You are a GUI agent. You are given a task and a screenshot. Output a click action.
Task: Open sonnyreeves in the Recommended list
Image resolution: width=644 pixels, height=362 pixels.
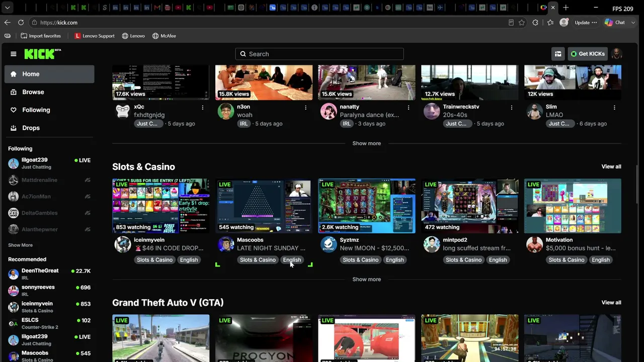pos(49,291)
